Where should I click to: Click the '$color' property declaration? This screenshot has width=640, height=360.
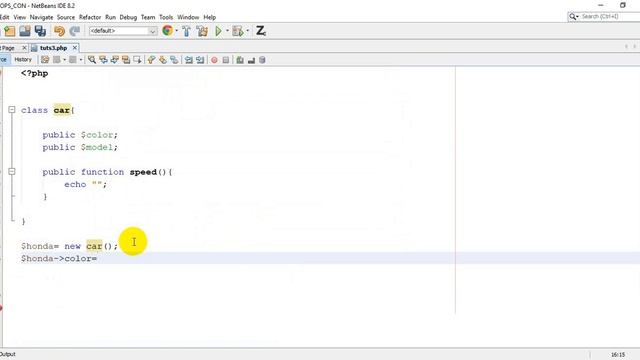coord(97,135)
